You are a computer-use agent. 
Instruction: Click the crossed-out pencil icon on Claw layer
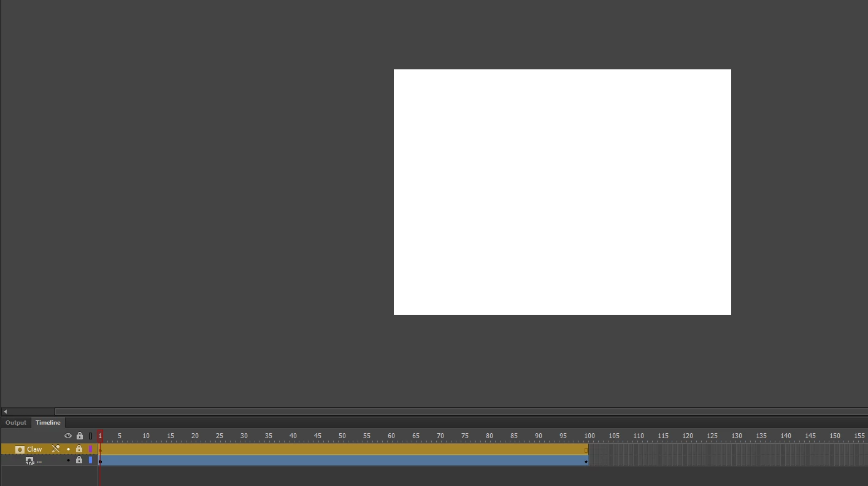click(x=56, y=449)
